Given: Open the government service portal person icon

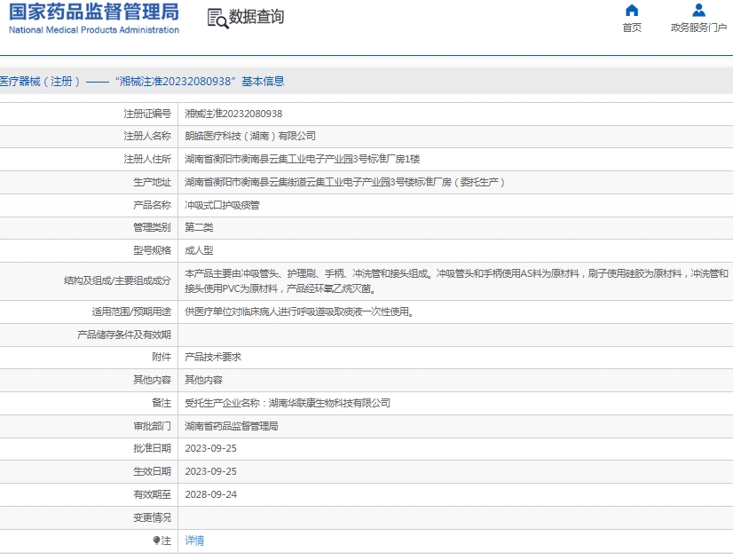Looking at the screenshot, I should pyautogui.click(x=698, y=10).
